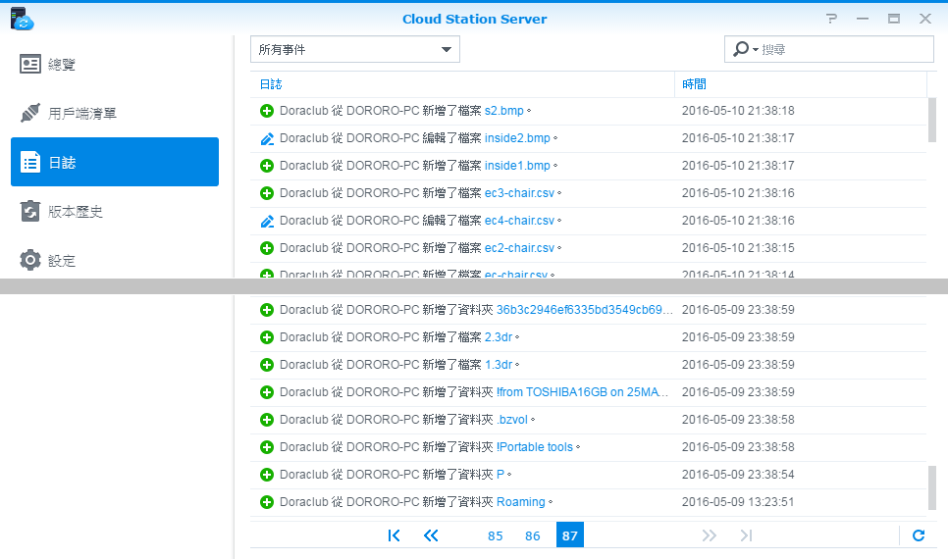Screen dimensions: 948x560
Task: Click green add icon on 2.3dr row
Action: tap(267, 337)
